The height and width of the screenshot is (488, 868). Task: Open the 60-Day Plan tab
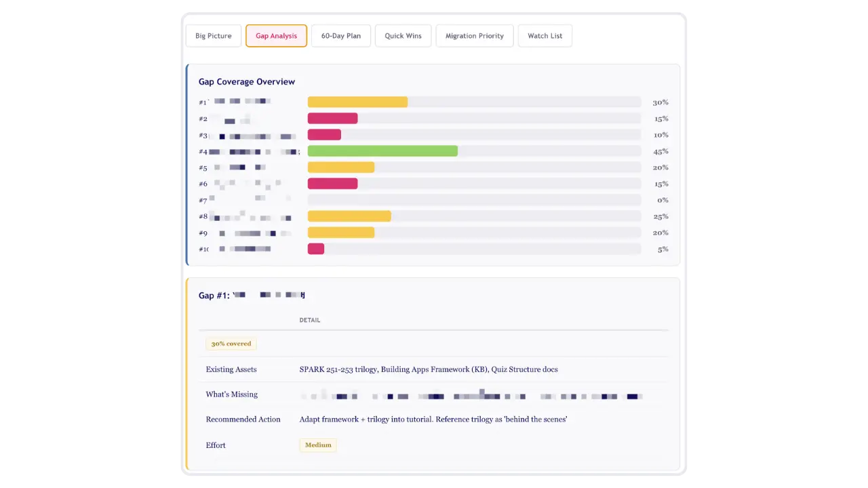340,35
